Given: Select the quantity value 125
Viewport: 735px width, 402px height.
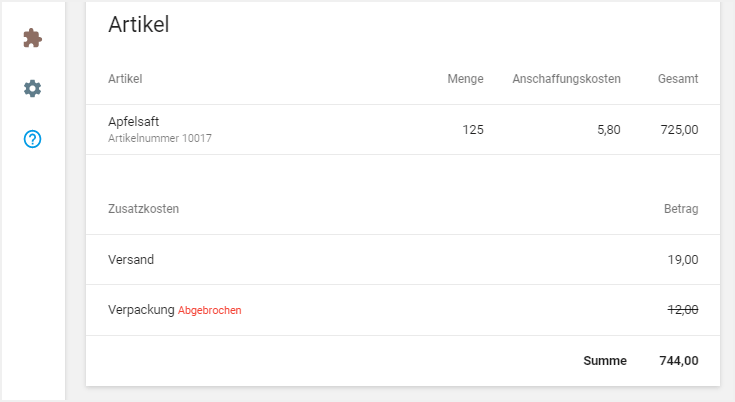Looking at the screenshot, I should click(x=473, y=129).
